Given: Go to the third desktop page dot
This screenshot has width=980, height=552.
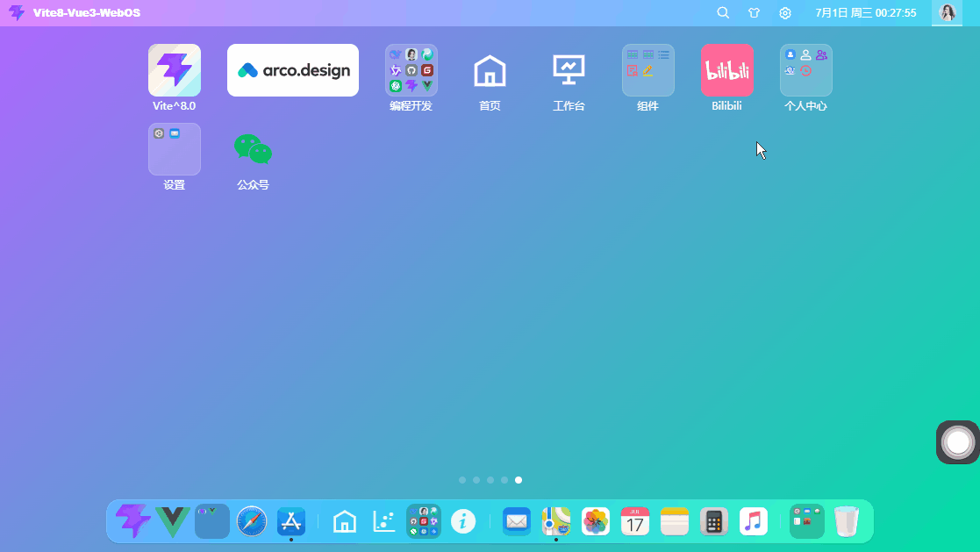Looking at the screenshot, I should click(x=490, y=480).
